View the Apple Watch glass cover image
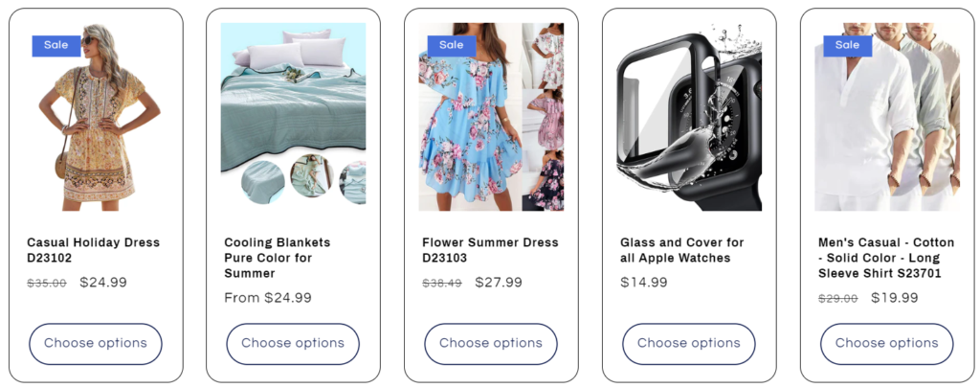980x388 pixels. pyautogui.click(x=689, y=117)
